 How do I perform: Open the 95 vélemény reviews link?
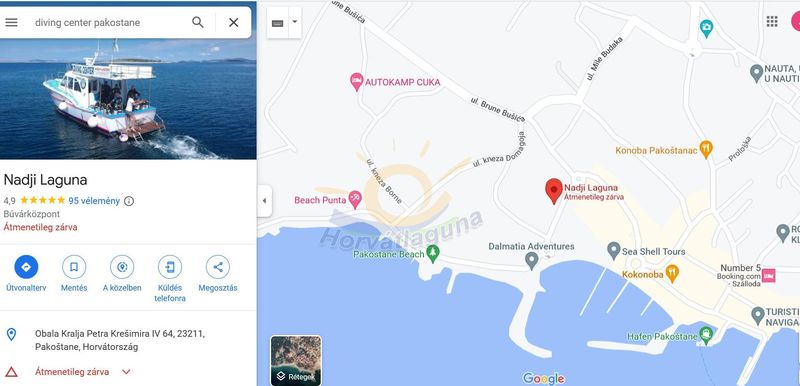pos(94,201)
